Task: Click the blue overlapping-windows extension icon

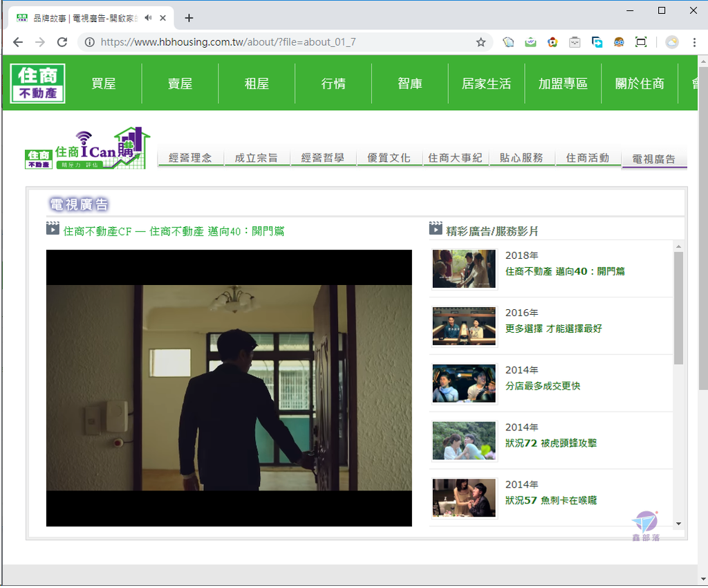Action: tap(597, 42)
